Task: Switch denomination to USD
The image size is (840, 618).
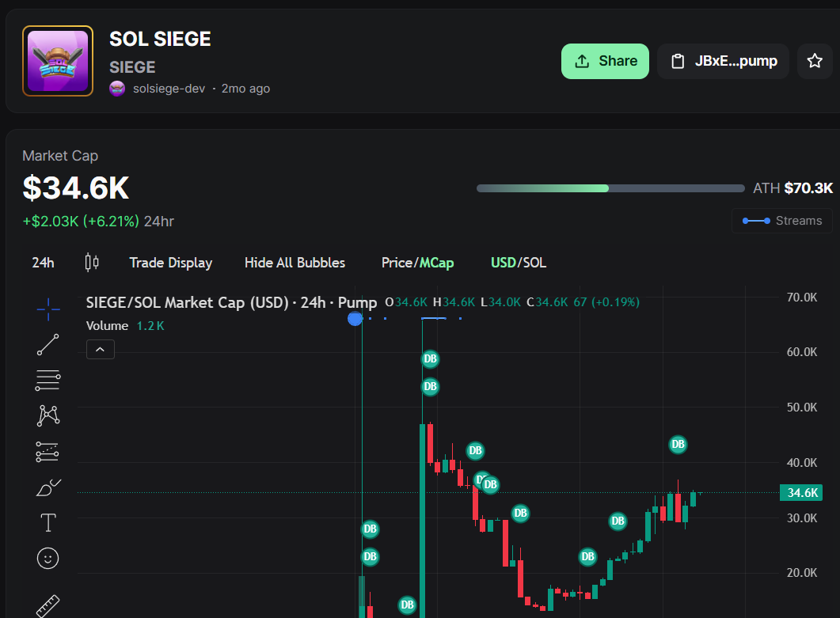Action: [x=503, y=263]
